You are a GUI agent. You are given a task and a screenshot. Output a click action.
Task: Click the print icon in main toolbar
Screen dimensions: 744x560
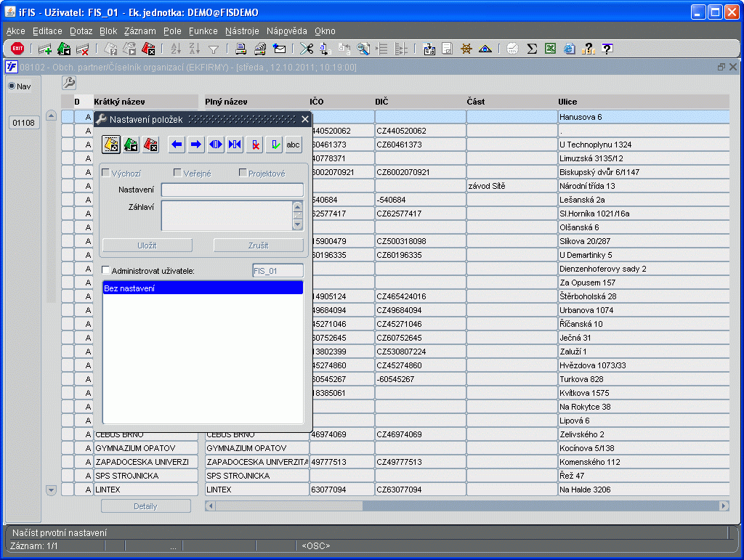click(x=241, y=49)
